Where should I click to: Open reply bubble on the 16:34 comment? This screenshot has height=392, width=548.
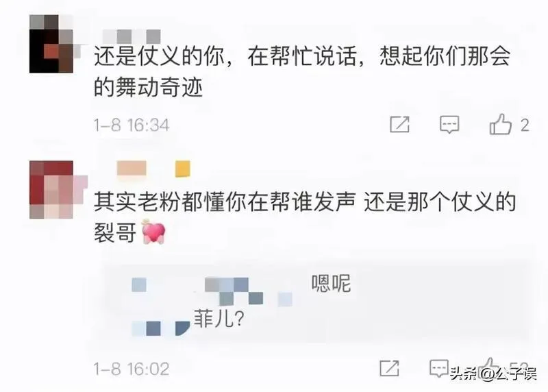[449, 125]
